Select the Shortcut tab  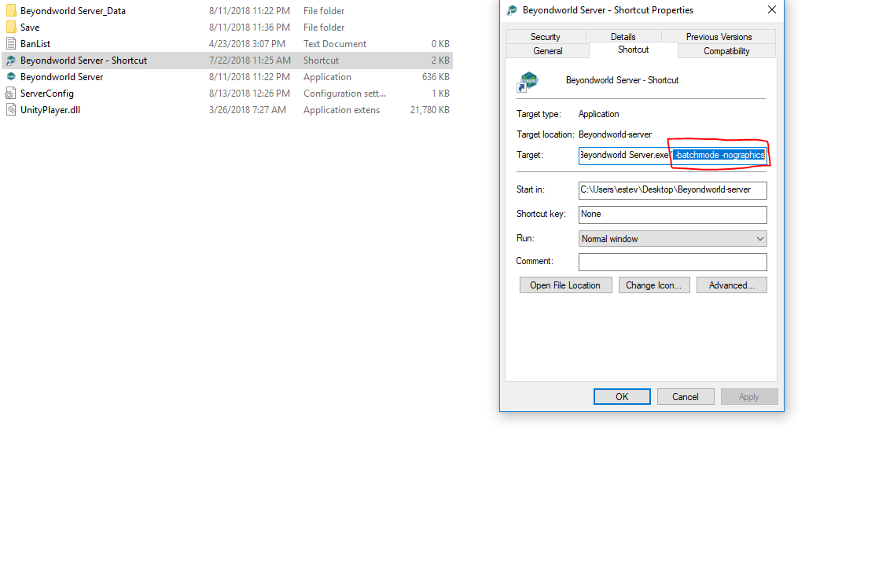(x=634, y=50)
